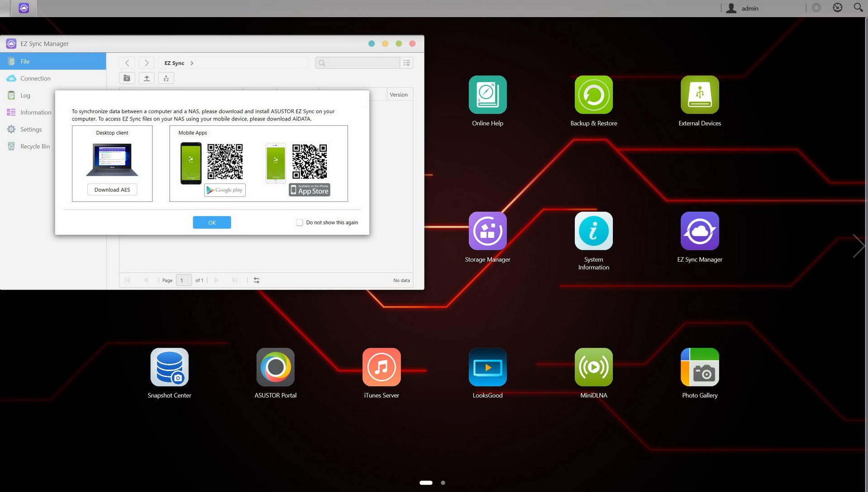The image size is (868, 492).
Task: Launch LooksGood video app
Action: tap(487, 367)
